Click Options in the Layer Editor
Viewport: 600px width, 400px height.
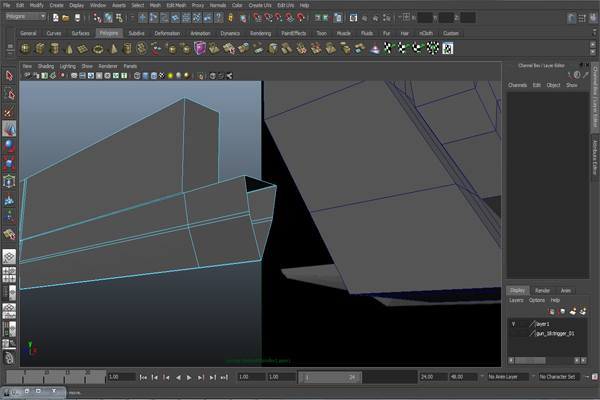click(x=537, y=300)
